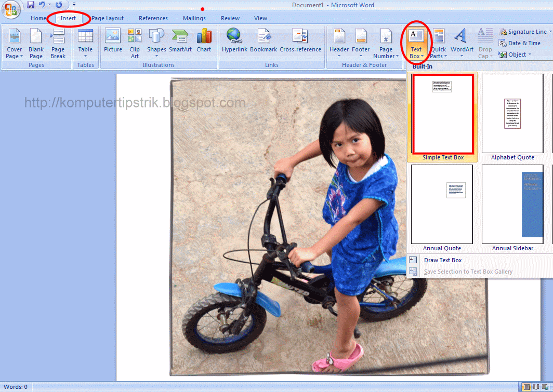
Task: Insert Date & Time
Action: (520, 43)
